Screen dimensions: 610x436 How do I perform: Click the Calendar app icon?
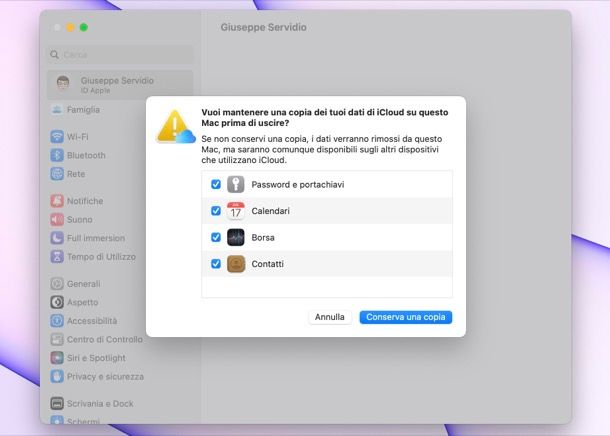[236, 211]
